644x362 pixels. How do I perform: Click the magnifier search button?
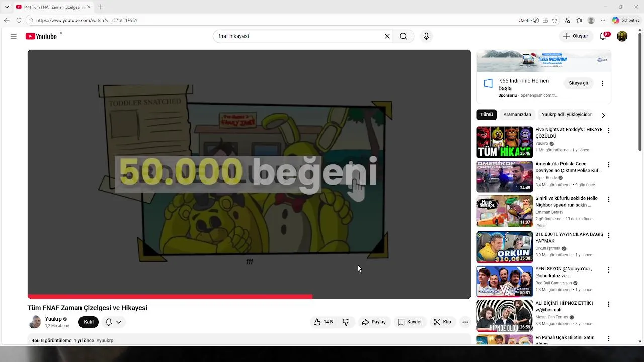pos(404,36)
